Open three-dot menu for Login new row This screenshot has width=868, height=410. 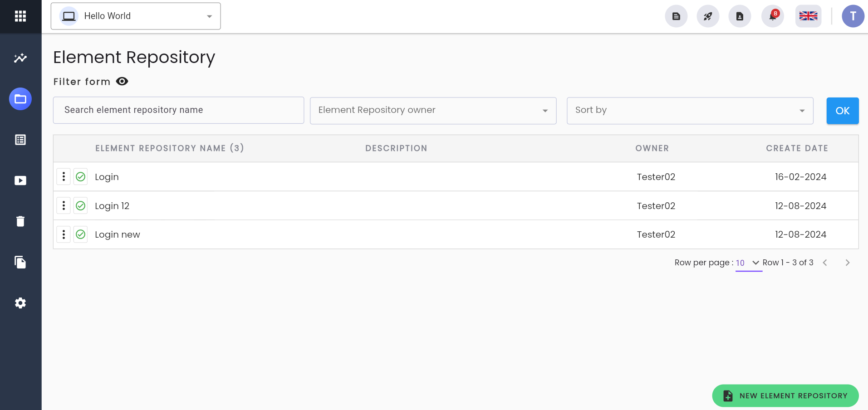tap(64, 234)
